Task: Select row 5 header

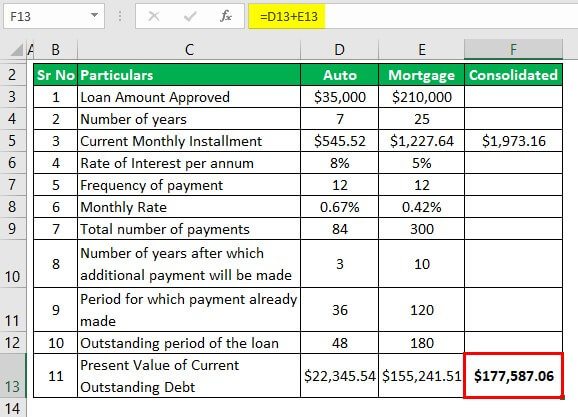Action: (x=13, y=141)
